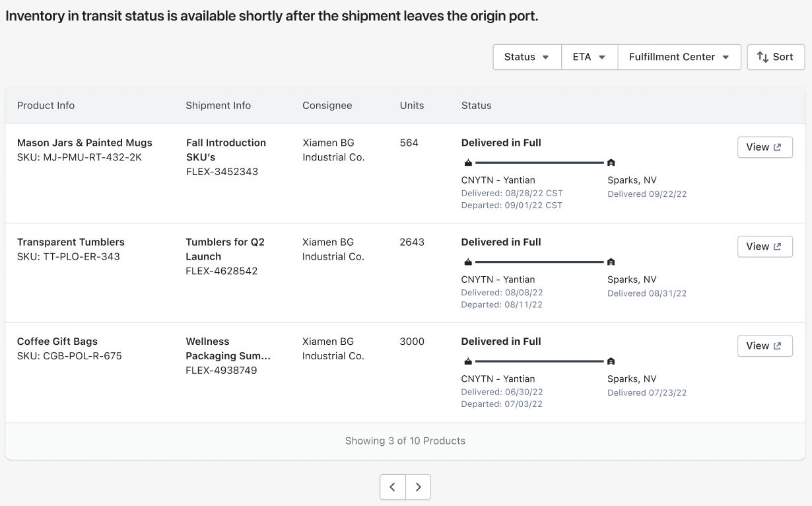Viewport: 812px width, 506px height.
Task: Click destination warehouse icon for Mason Jars
Action: (x=611, y=163)
